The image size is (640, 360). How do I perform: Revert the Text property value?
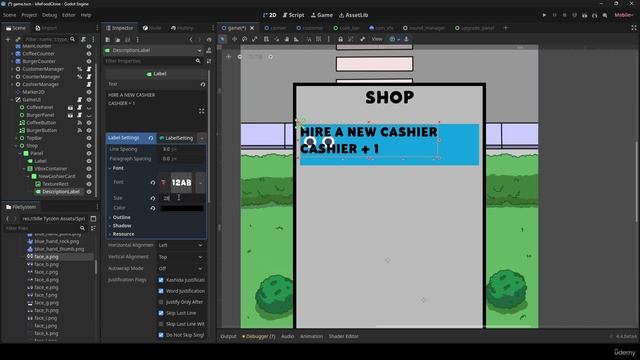pyautogui.click(x=202, y=84)
